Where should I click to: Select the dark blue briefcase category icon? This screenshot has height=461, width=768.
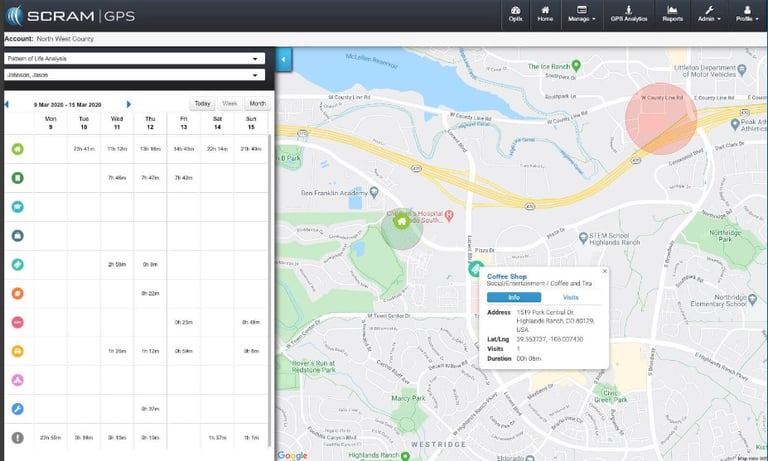[18, 236]
